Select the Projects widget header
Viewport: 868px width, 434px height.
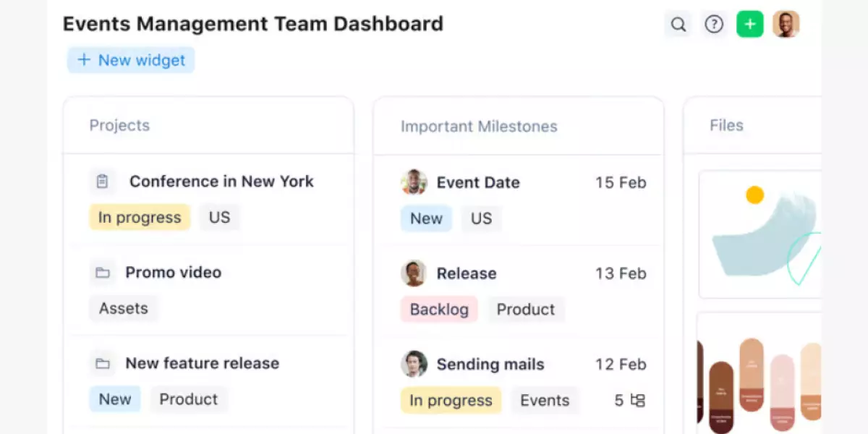119,125
